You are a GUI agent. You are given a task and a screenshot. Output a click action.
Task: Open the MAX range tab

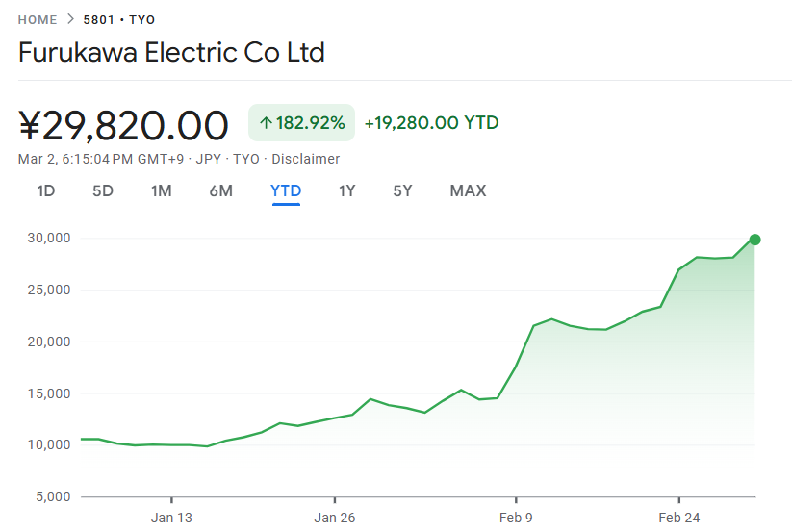click(468, 190)
